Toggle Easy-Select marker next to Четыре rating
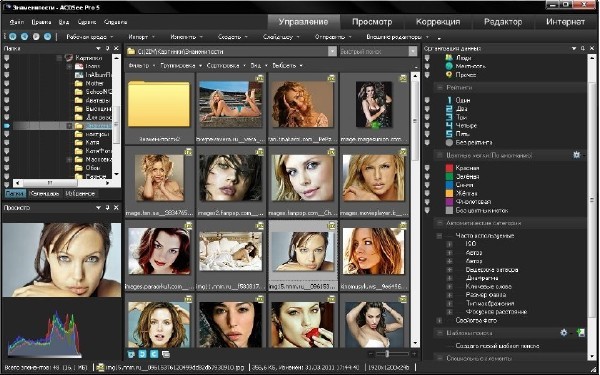This screenshot has height=375, width=600. point(427,126)
